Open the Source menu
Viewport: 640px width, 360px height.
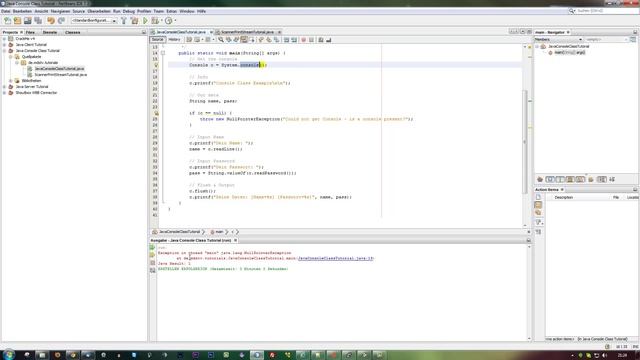pos(78,11)
